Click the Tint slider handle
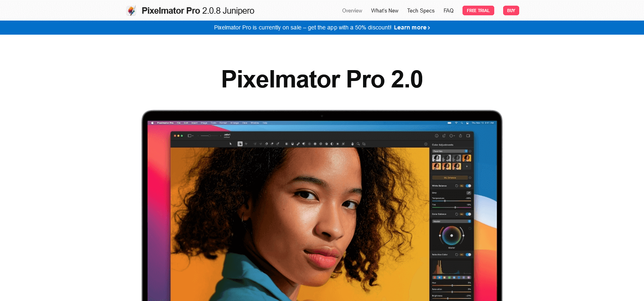This screenshot has width=644, height=301. [455, 207]
